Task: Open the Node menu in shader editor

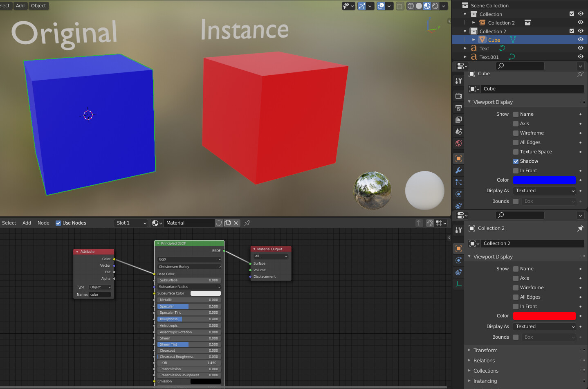Action: (43, 223)
